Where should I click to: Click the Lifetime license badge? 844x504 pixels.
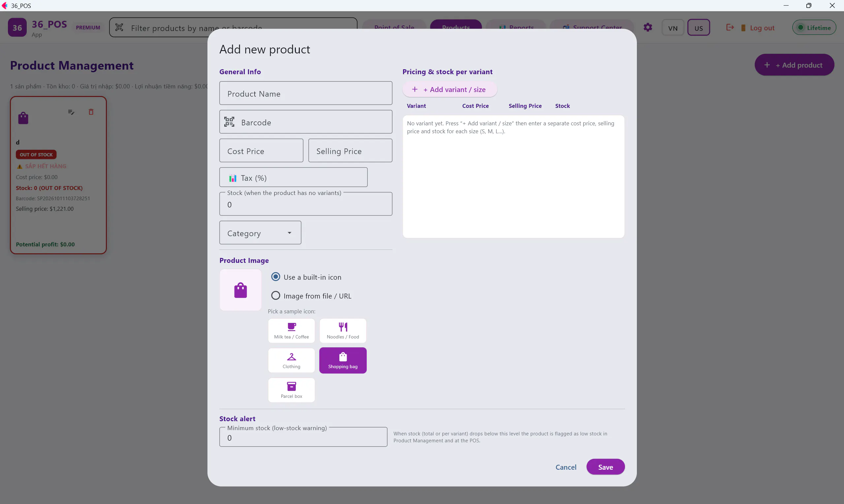pyautogui.click(x=814, y=28)
